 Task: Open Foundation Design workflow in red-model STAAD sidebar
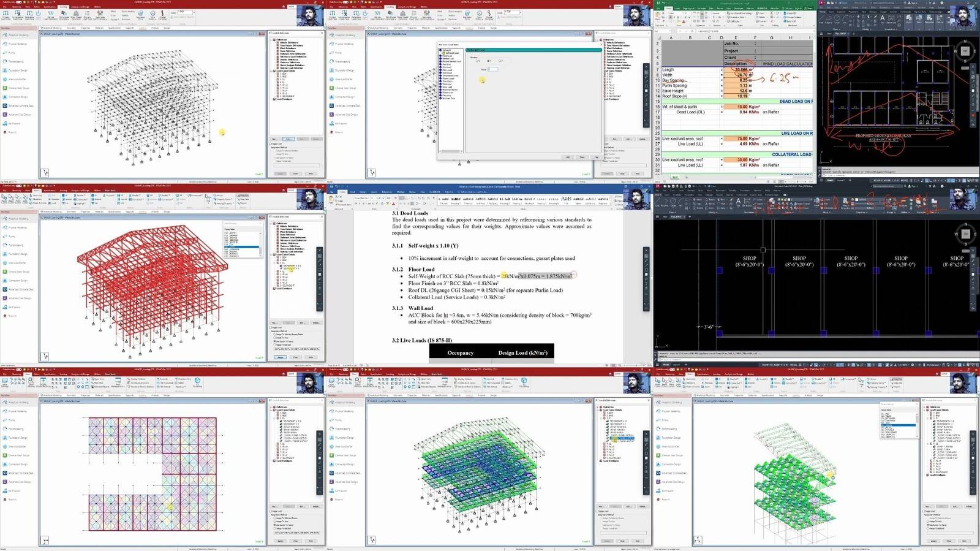pos(17,254)
